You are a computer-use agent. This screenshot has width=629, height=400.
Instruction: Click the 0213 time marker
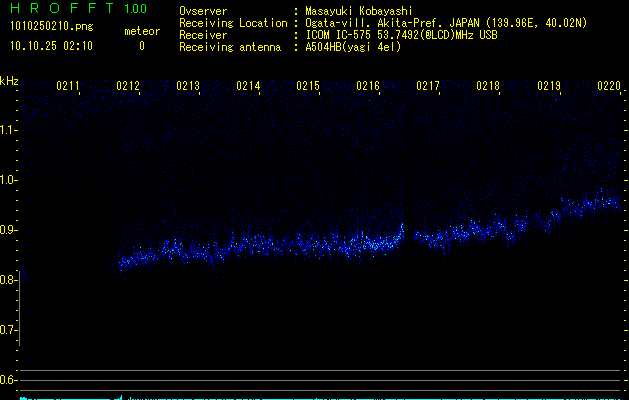(188, 86)
